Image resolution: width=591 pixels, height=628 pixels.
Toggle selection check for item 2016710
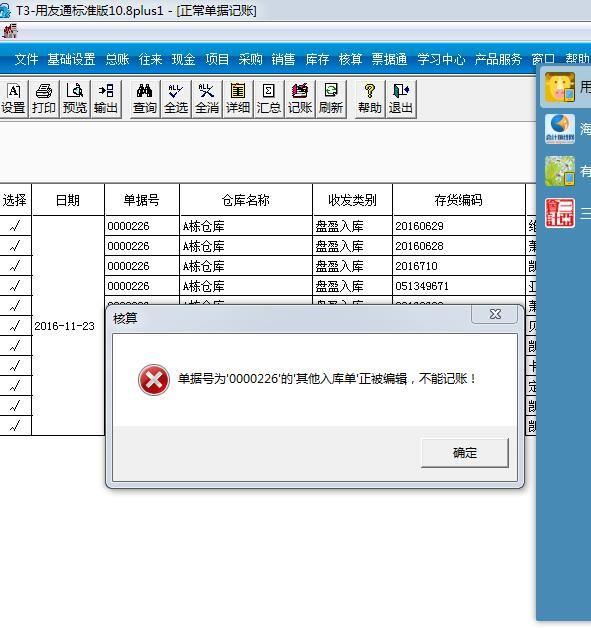pyautogui.click(x=15, y=266)
